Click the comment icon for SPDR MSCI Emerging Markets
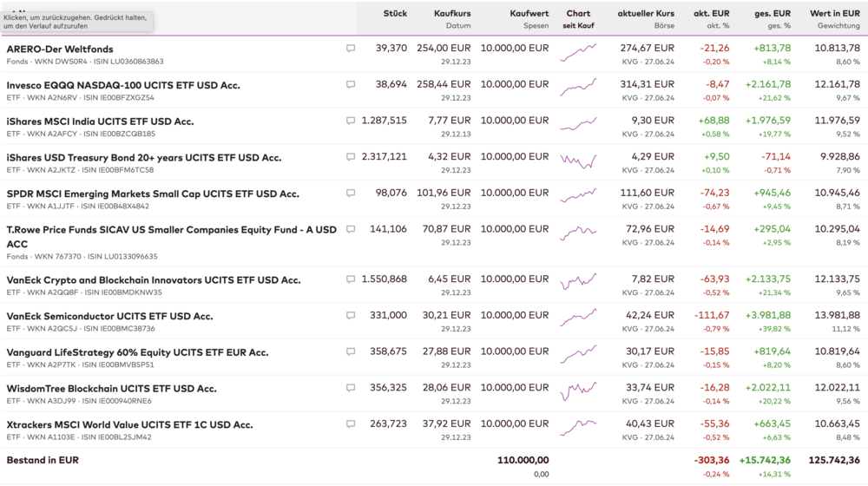868x486 pixels. click(x=351, y=194)
